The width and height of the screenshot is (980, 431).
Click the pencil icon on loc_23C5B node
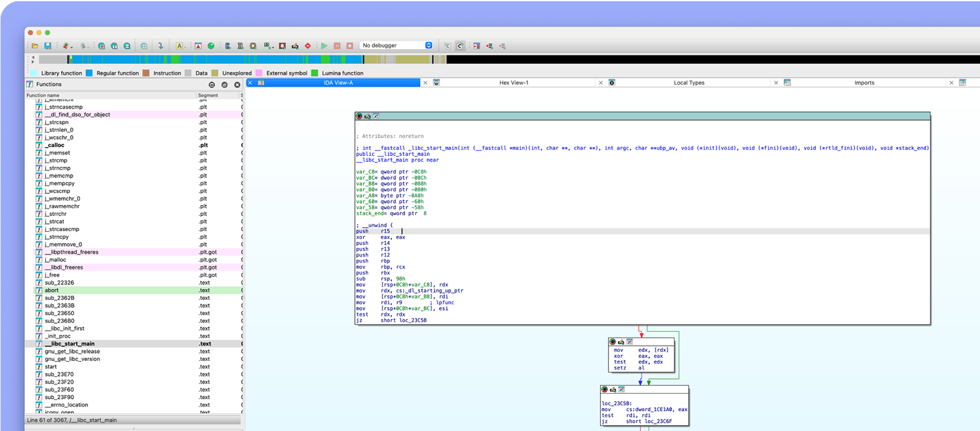(x=613, y=389)
